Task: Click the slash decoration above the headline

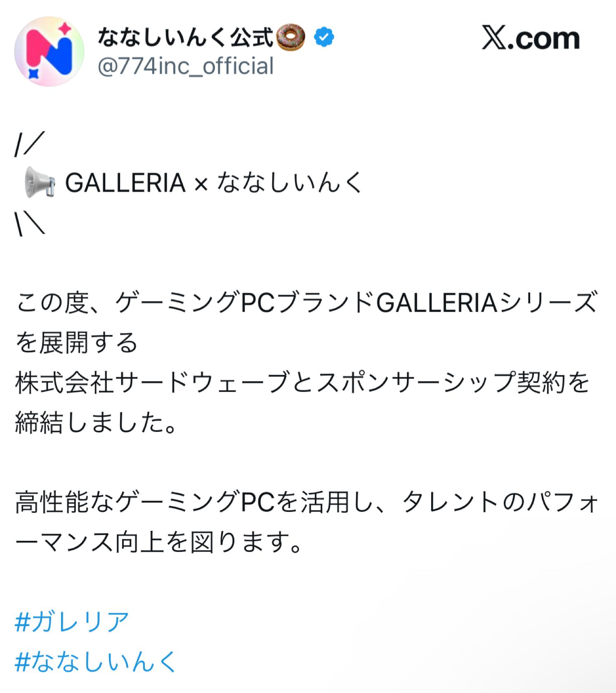Action: pyautogui.click(x=29, y=144)
